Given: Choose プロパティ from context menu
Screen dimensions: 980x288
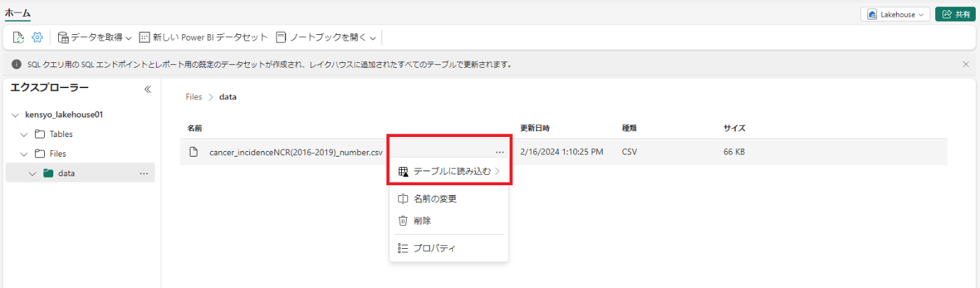Looking at the screenshot, I should [449, 248].
